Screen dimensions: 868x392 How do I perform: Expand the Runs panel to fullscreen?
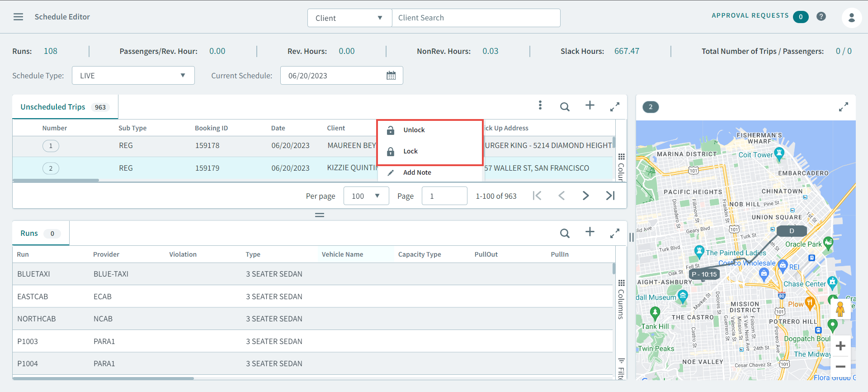[614, 234]
